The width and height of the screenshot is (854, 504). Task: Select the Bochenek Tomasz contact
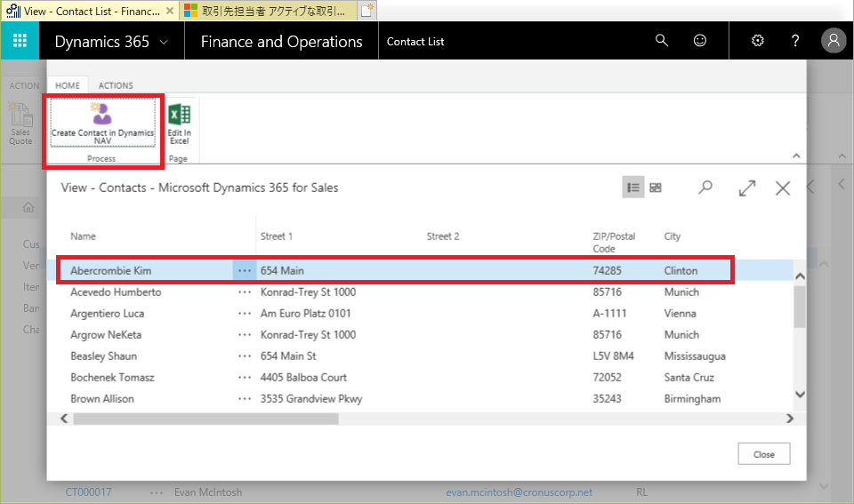(x=112, y=377)
